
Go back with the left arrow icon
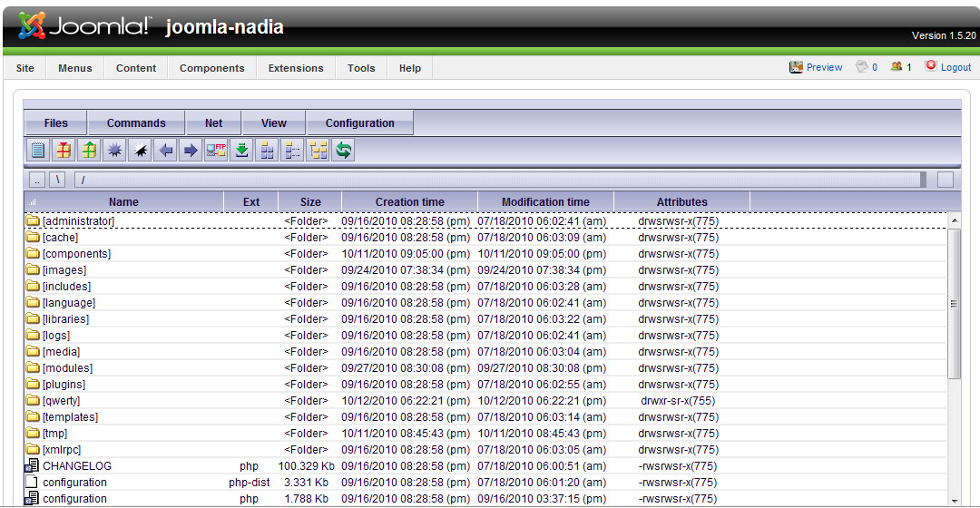[x=166, y=151]
